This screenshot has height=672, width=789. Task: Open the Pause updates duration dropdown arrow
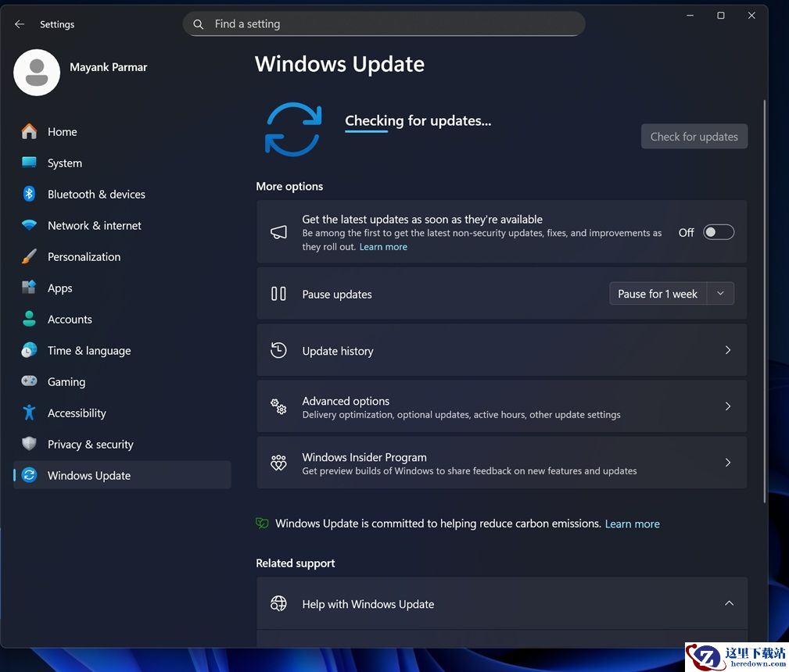point(720,294)
